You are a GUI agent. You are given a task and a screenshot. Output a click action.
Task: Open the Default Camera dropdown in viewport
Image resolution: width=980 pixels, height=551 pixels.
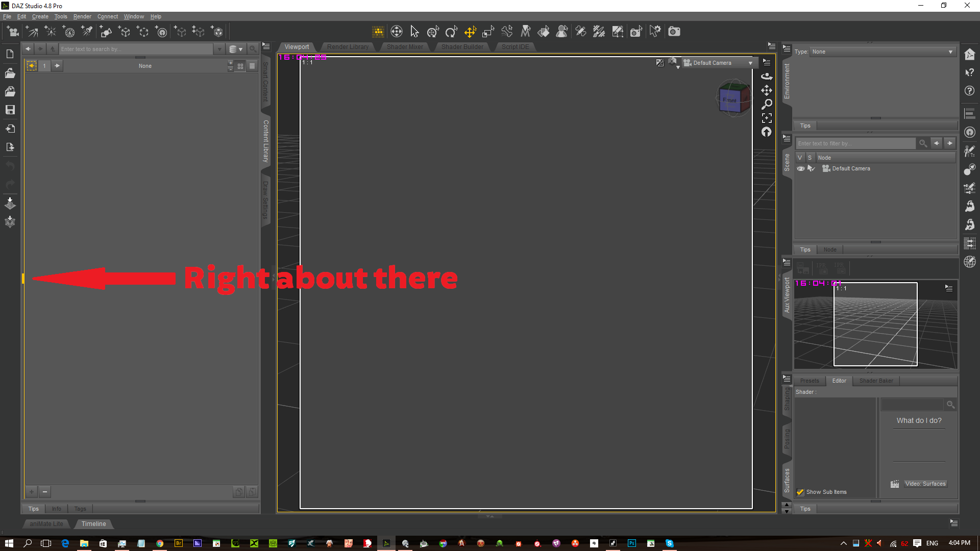749,63
